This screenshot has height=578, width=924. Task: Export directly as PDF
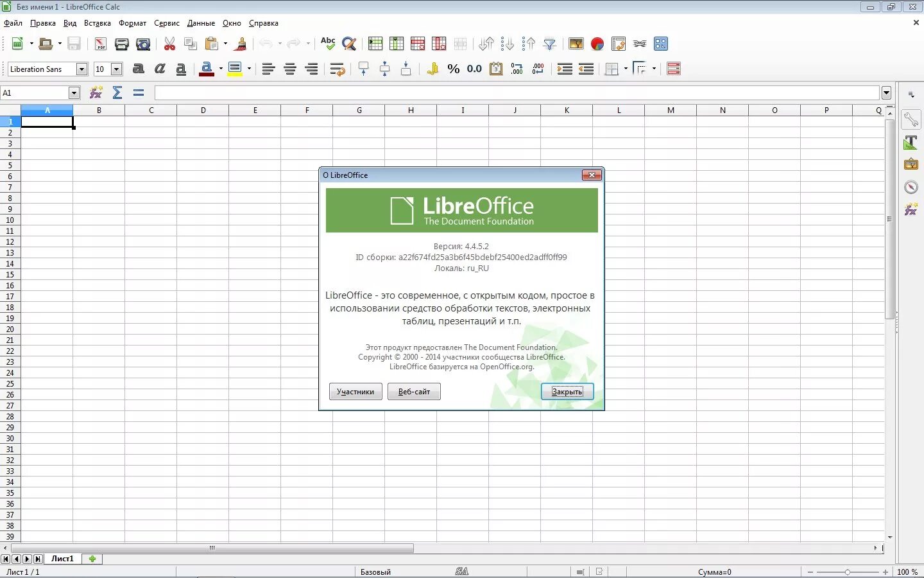pos(101,44)
